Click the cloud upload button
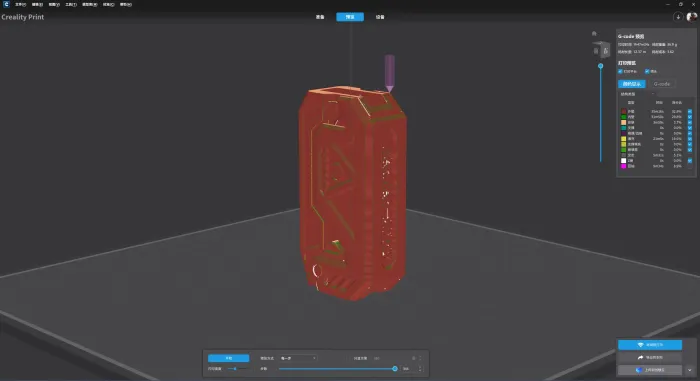 [x=650, y=370]
